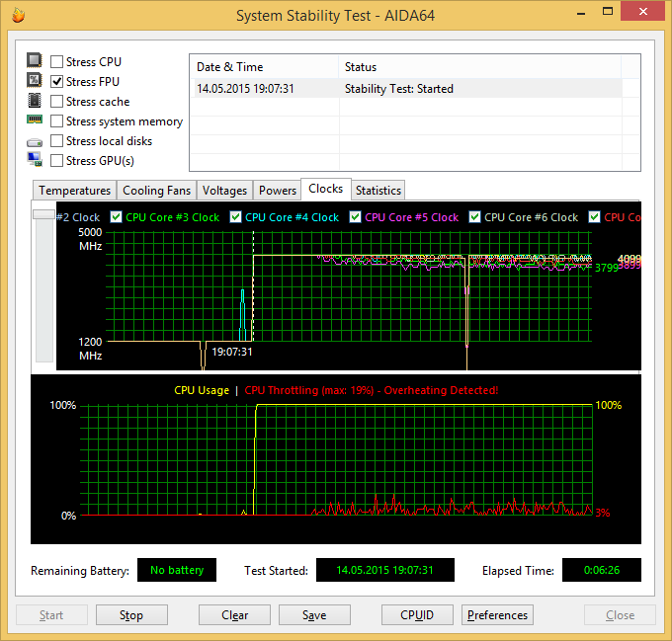This screenshot has width=672, height=641.
Task: Click the FPU percent icon beside Stress FPU
Action: pyautogui.click(x=35, y=80)
